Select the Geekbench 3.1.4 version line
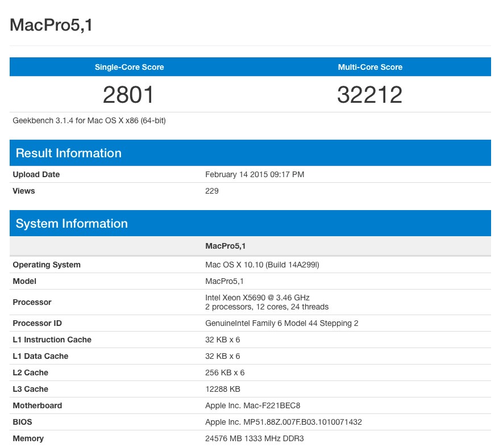 point(89,120)
